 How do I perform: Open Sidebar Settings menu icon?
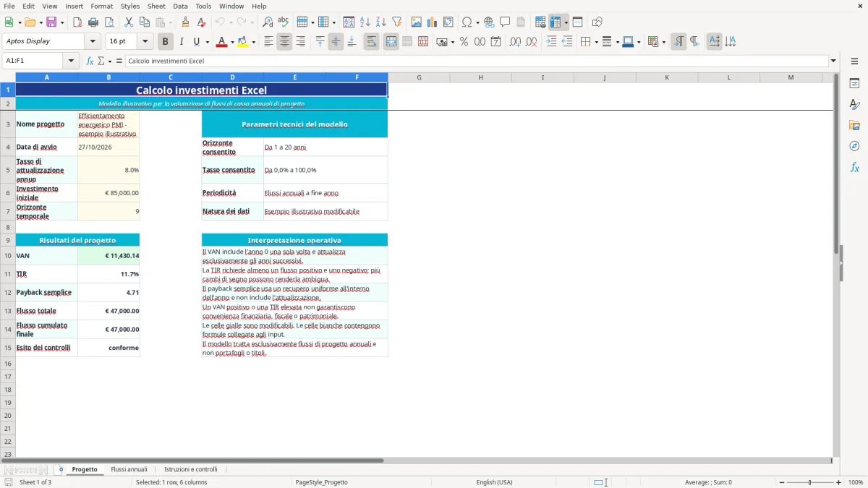point(854,61)
